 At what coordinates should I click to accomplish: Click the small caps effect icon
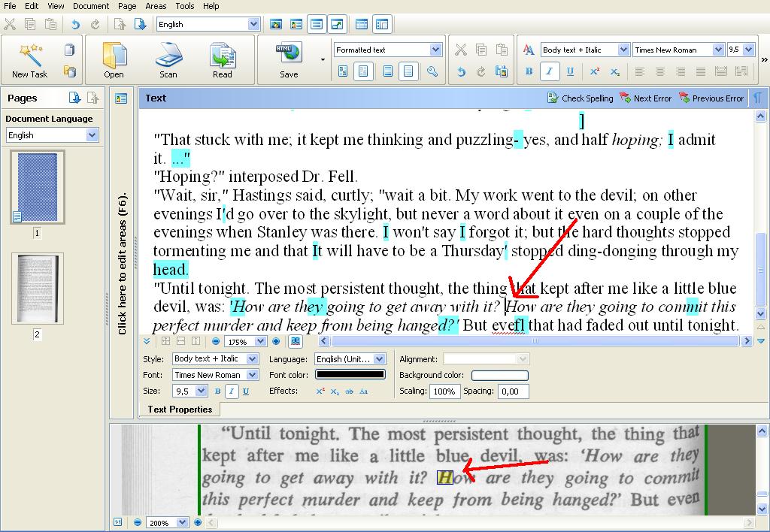tap(363, 391)
